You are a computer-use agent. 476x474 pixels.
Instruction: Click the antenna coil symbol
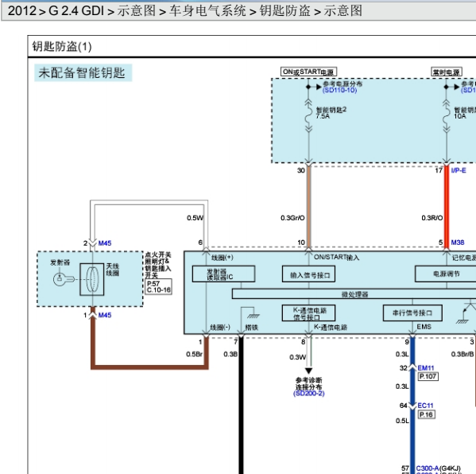tap(91, 279)
